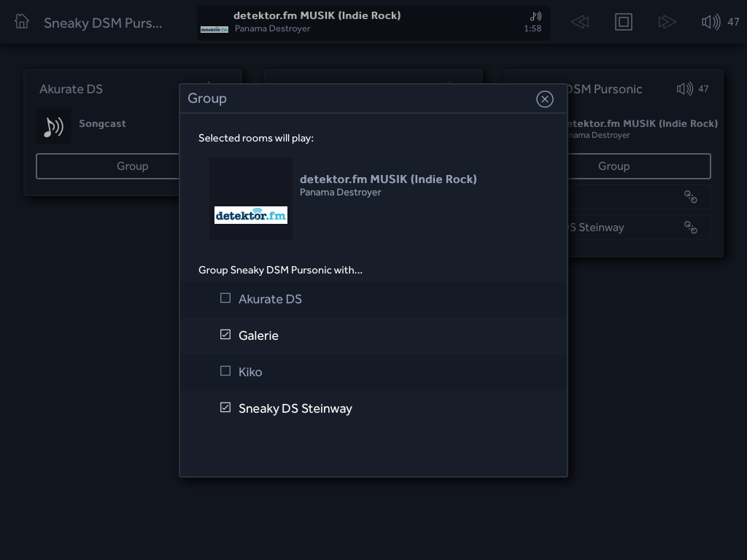Click Panama Destroyer in the Group dialog

click(x=340, y=192)
